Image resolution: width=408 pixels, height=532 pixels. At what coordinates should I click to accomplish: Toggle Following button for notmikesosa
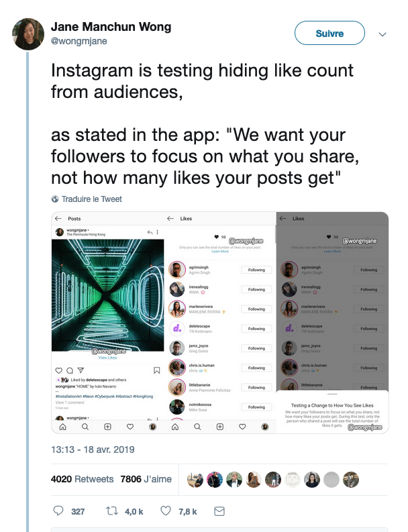[x=256, y=407]
